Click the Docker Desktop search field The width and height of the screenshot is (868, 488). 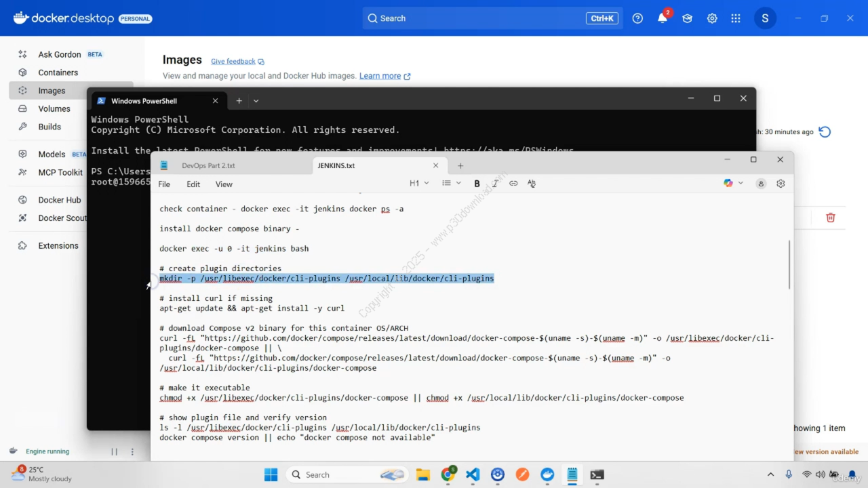(x=475, y=18)
